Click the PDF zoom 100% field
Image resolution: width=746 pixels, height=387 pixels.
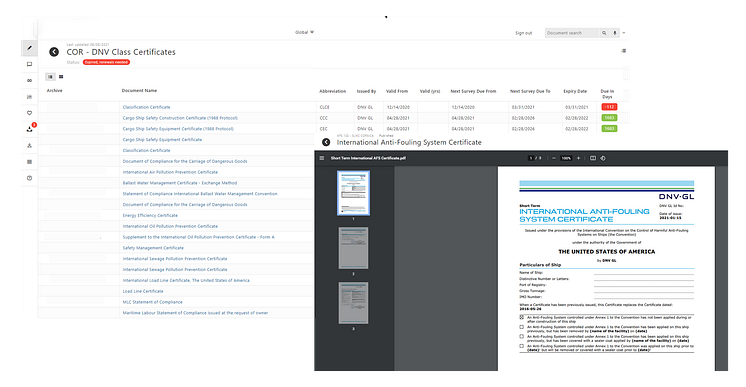(x=566, y=158)
